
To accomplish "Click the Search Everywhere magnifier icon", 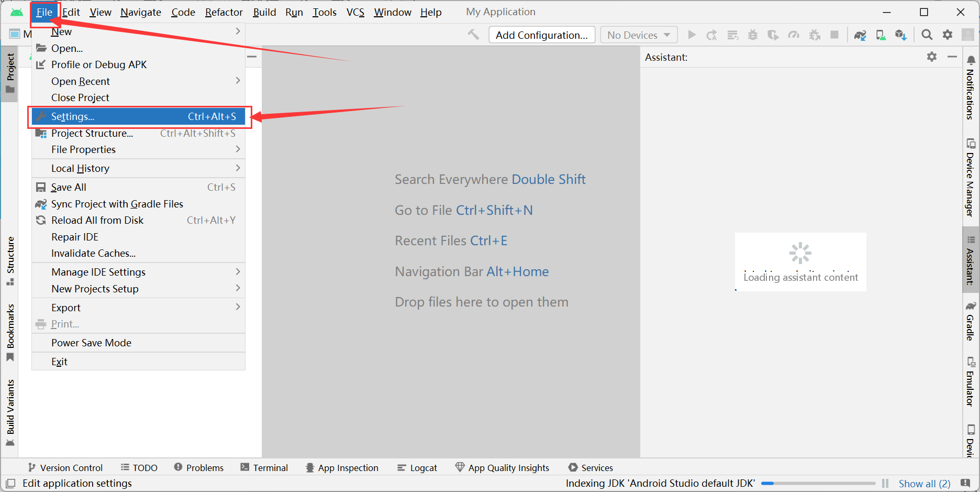I will pyautogui.click(x=927, y=35).
